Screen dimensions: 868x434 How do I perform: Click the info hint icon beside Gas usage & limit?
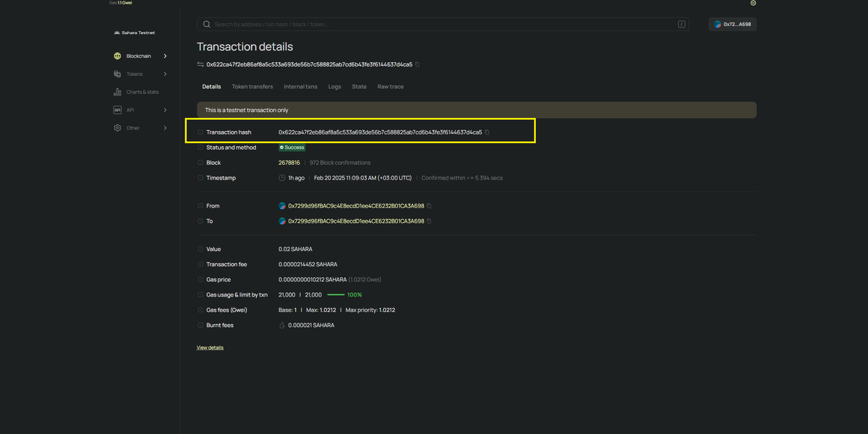coord(200,295)
